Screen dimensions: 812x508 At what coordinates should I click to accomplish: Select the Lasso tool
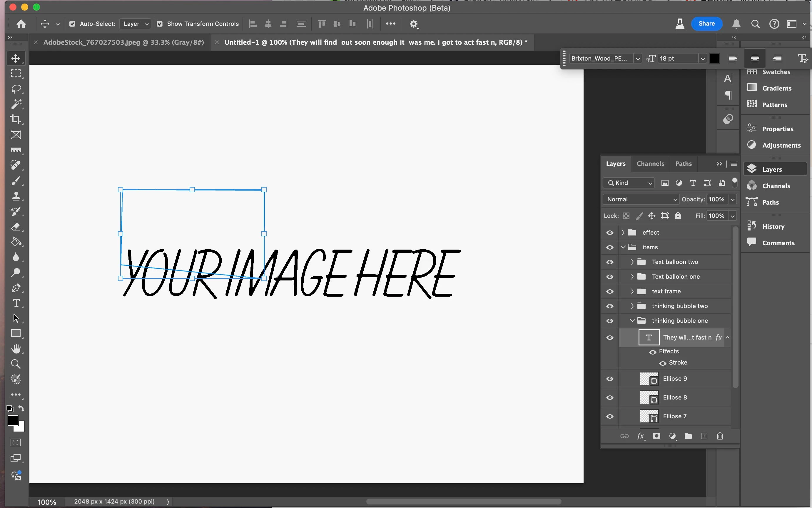point(16,89)
